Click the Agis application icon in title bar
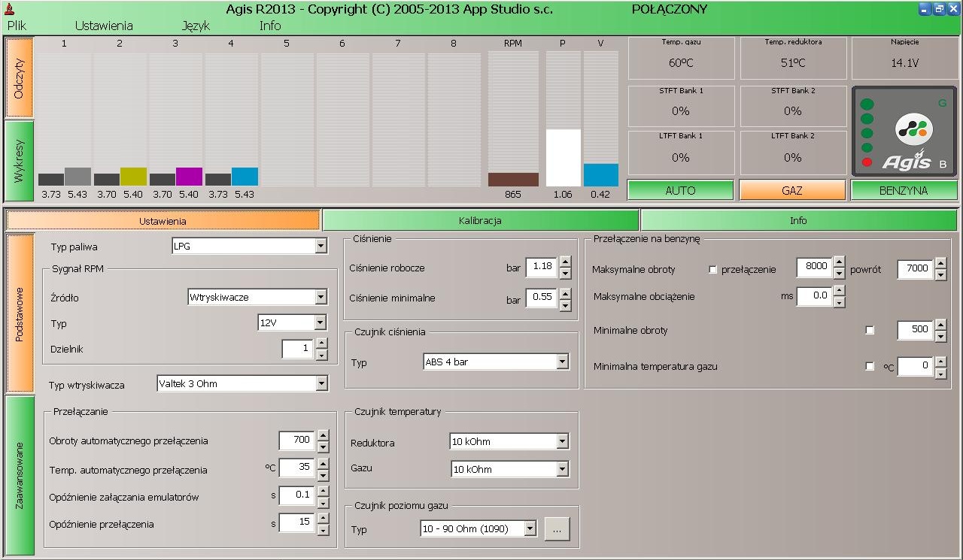 8,9
